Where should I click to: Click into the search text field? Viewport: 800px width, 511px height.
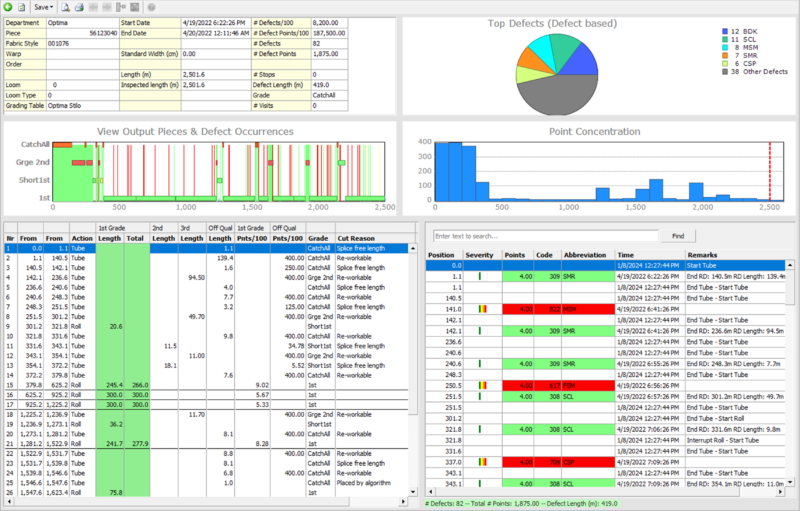coord(545,236)
